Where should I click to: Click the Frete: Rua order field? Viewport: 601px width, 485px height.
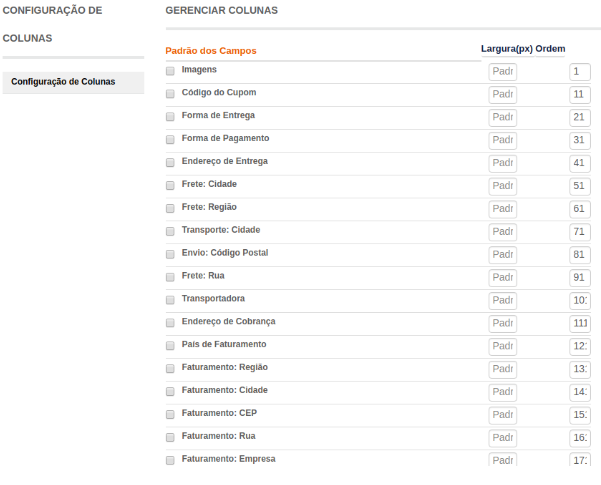point(579,277)
